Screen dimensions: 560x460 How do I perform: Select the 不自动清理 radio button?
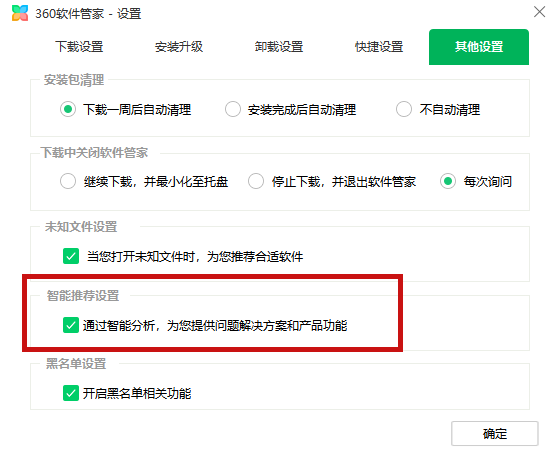tap(404, 109)
